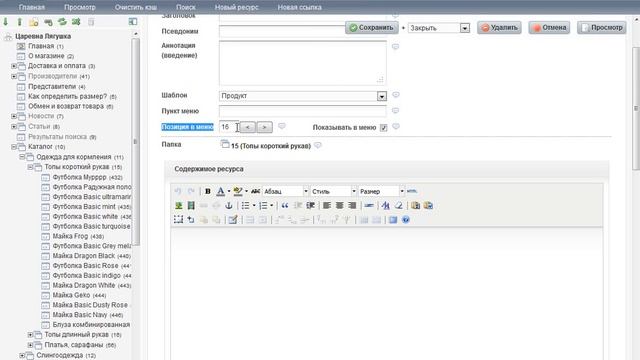The width and height of the screenshot is (640, 360).
Task: Click the paste from Word icon
Action: (428, 205)
